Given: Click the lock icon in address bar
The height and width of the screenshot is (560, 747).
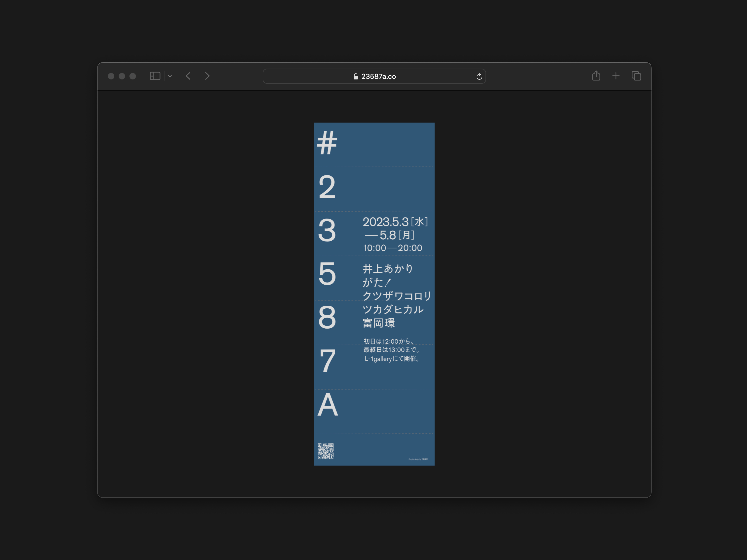Looking at the screenshot, I should pos(355,77).
